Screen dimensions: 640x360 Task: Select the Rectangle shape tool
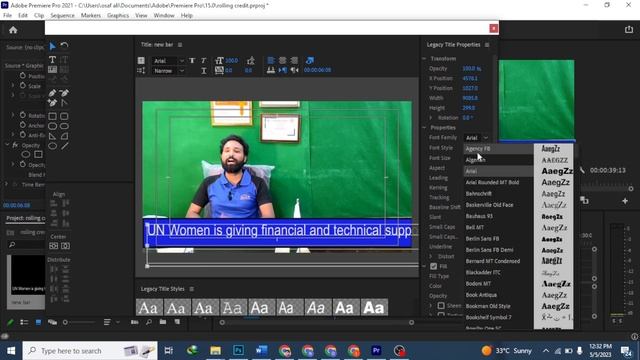pos(52,116)
